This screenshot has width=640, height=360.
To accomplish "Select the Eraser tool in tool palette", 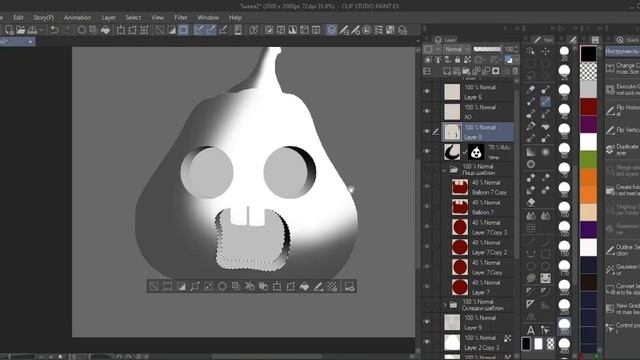I will 531,202.
